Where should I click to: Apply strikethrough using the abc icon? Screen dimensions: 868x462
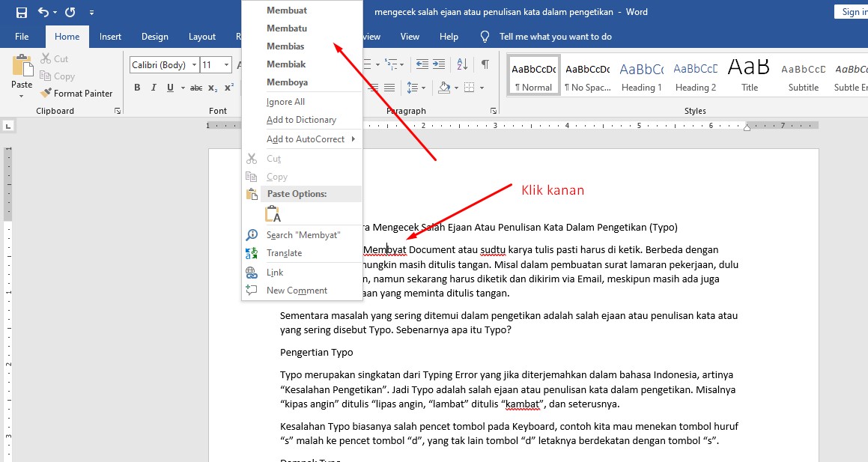coord(196,87)
